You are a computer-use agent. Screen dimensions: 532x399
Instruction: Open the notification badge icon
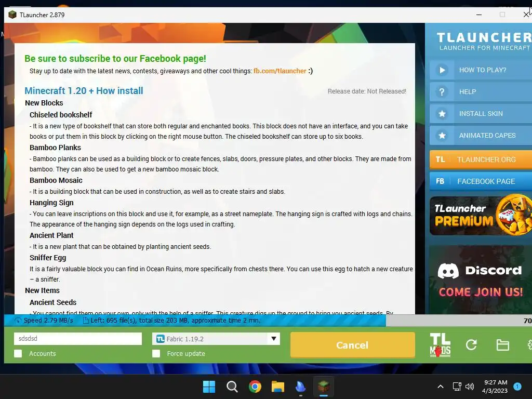click(x=517, y=387)
